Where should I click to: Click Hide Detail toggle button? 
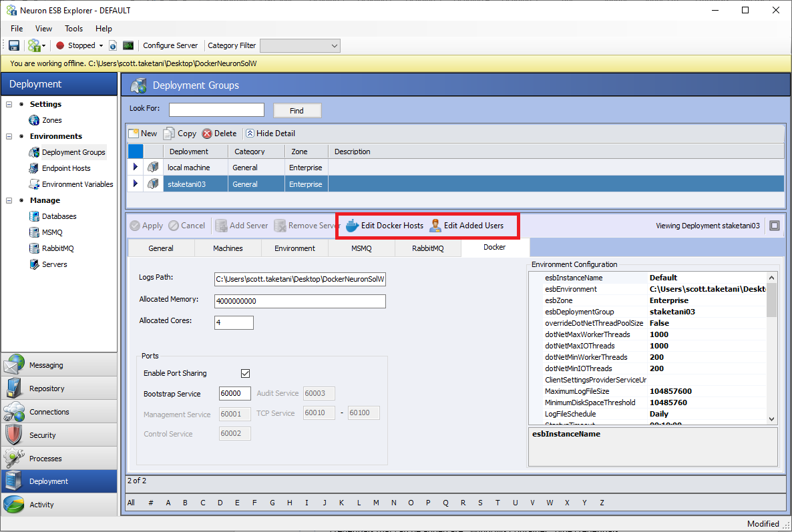[270, 134]
